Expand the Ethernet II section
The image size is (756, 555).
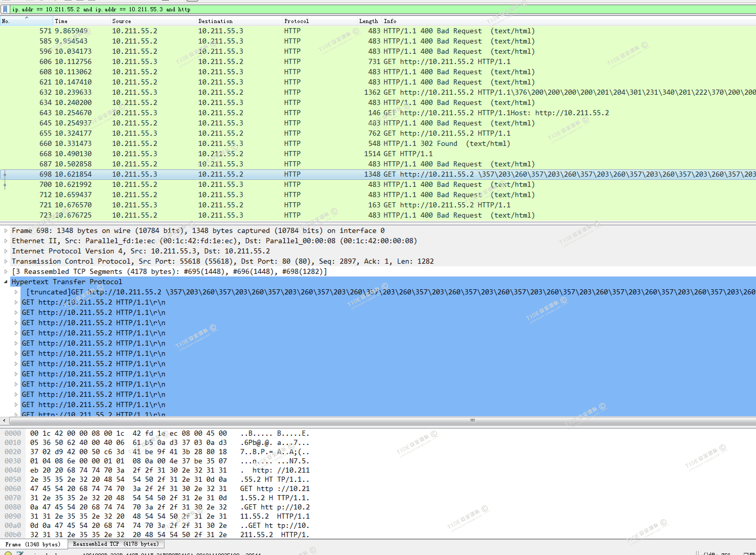[x=6, y=241]
